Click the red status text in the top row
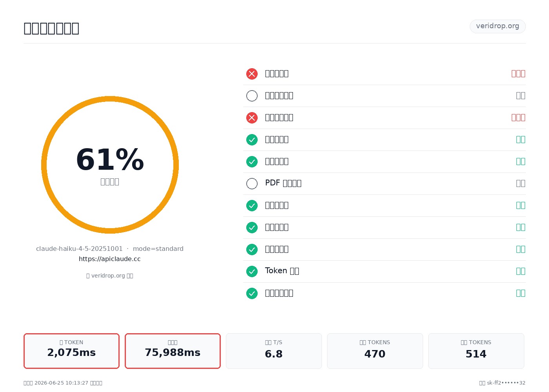Image resolution: width=549 pixels, height=392 pixels. point(518,74)
